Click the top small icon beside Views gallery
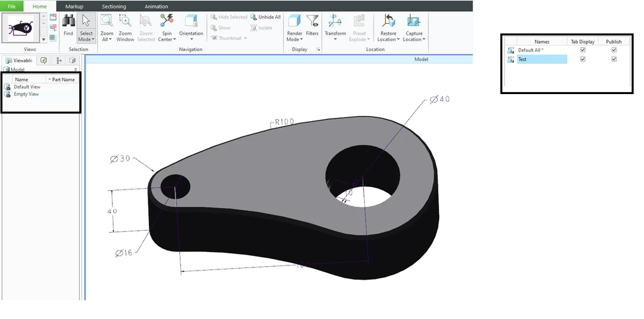 click(53, 17)
